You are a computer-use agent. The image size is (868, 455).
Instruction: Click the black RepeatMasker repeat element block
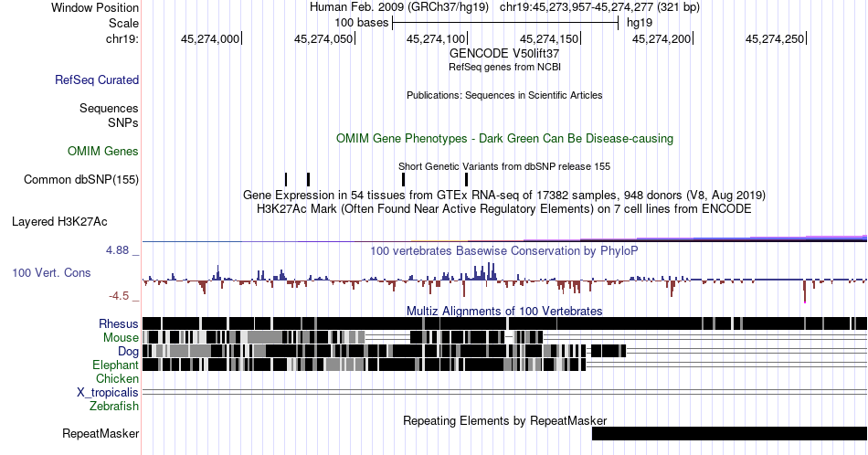coord(730,433)
